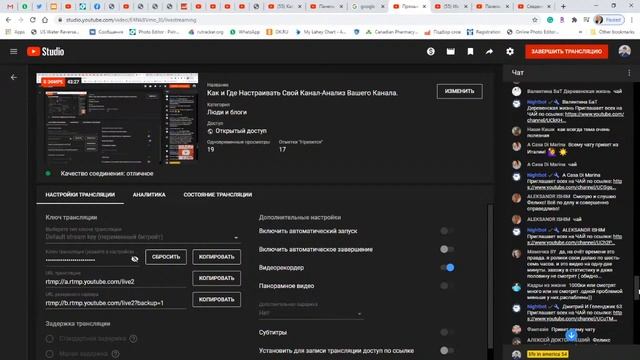640x360 pixels.
Task: Show stream key with the eye icon
Action: coord(135,259)
